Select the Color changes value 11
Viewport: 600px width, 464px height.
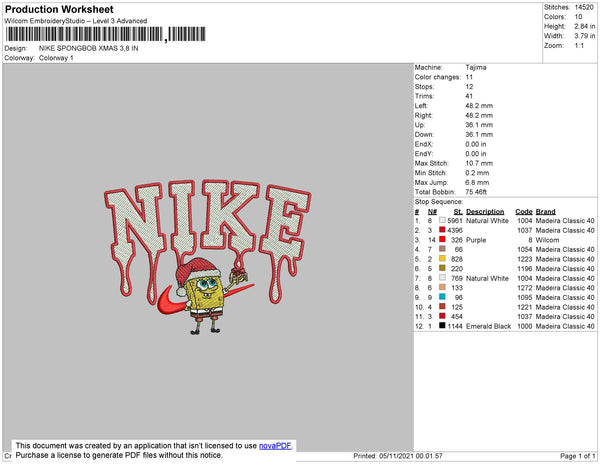tap(469, 77)
